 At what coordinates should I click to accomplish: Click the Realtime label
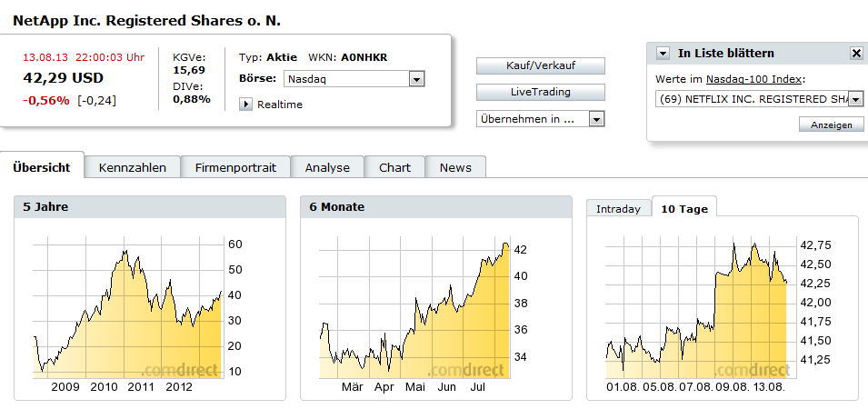coord(280,105)
